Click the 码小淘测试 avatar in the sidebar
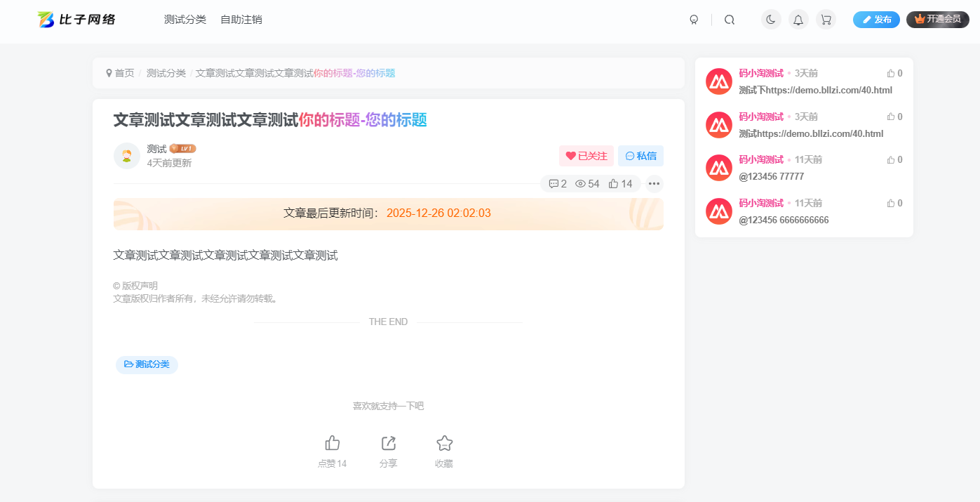Viewport: 980px width, 502px height. point(718,81)
